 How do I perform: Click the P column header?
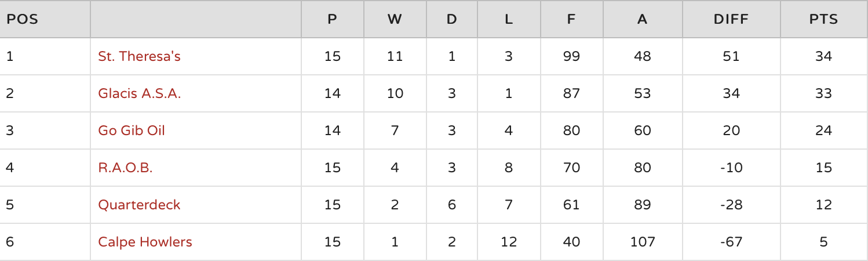click(332, 19)
